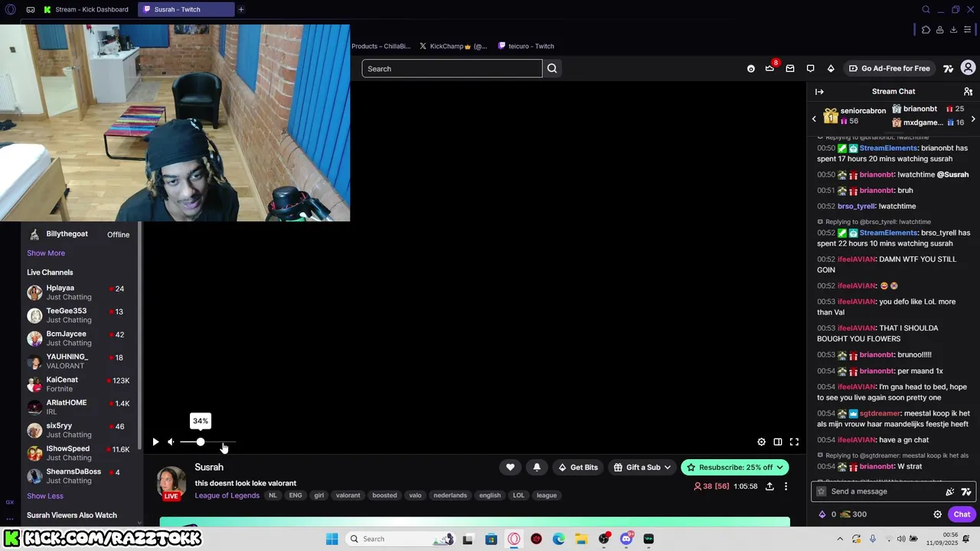Open the Bits diamond icon in header
980x551 pixels.
[831, 68]
